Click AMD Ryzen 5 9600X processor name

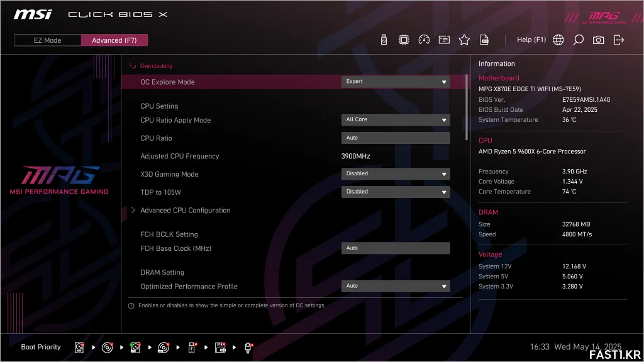[532, 151]
